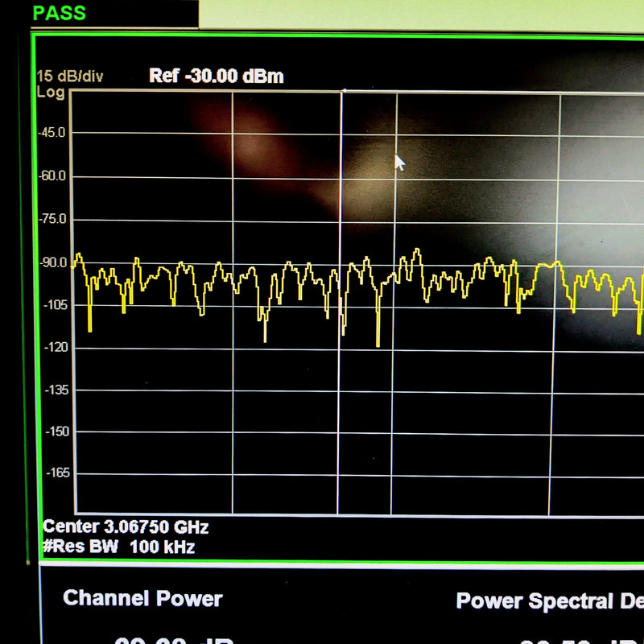Click the -120 y-axis label

(56, 348)
